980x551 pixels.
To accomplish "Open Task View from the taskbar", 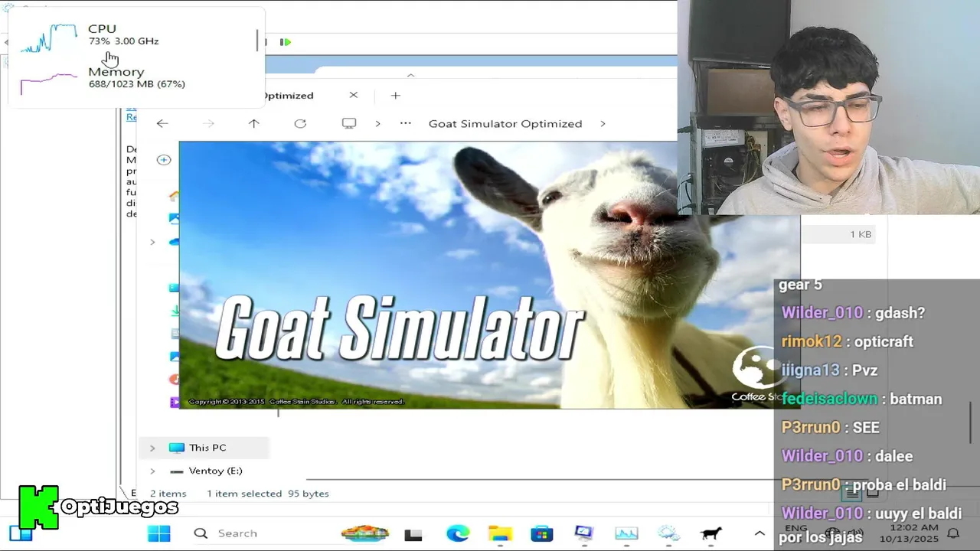I will click(x=413, y=534).
